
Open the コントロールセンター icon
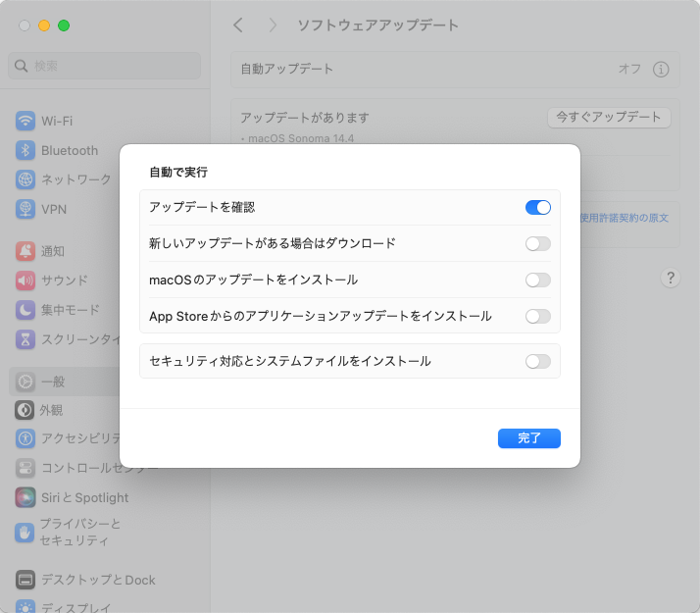click(x=25, y=468)
